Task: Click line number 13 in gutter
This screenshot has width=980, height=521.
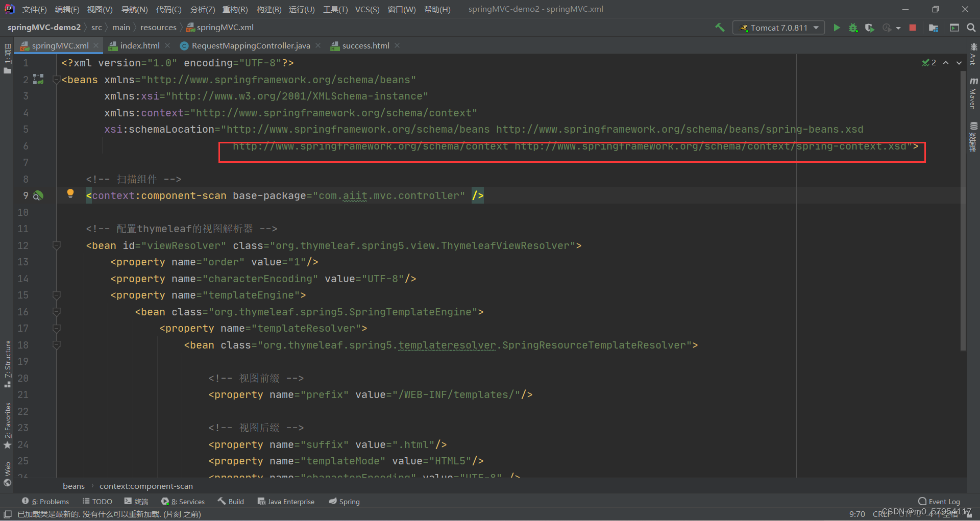Action: 23,262
